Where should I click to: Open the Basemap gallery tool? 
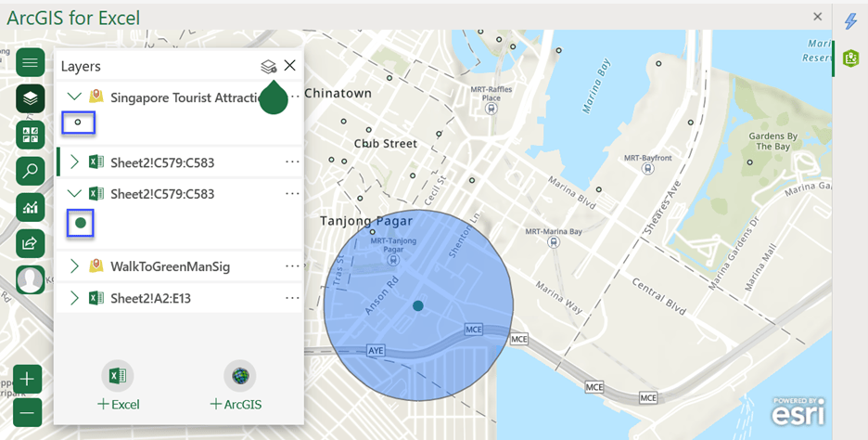tap(30, 136)
